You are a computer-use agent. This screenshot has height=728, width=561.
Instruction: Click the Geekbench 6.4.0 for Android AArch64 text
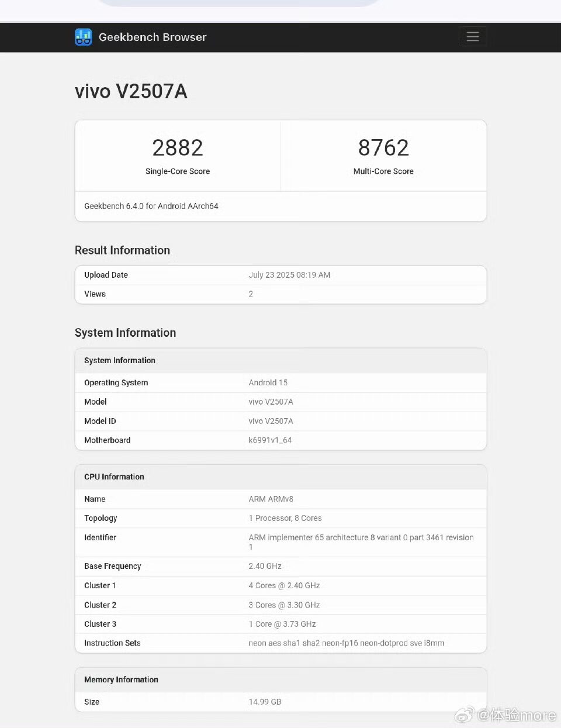pos(151,206)
